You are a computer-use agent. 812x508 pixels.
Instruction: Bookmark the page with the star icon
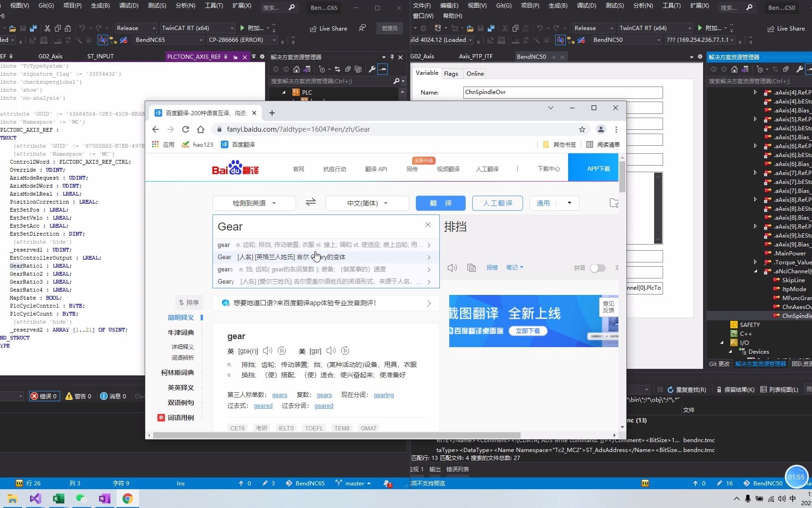tap(582, 129)
